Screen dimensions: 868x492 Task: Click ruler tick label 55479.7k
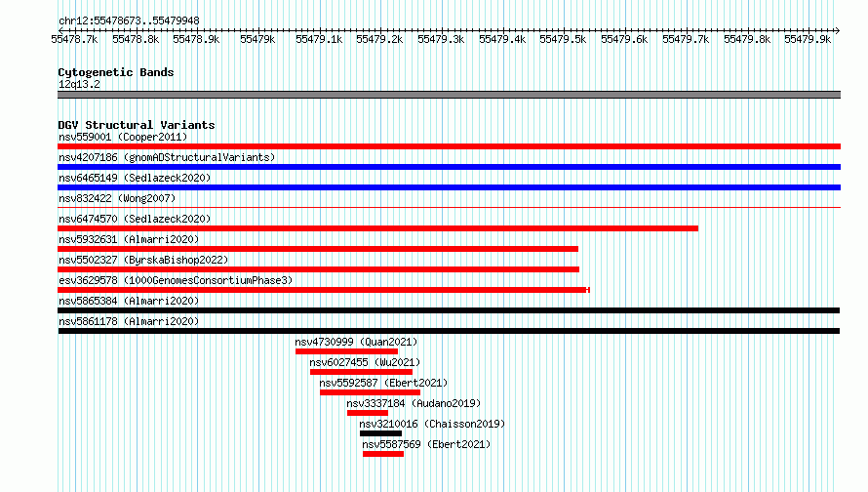[686, 39]
